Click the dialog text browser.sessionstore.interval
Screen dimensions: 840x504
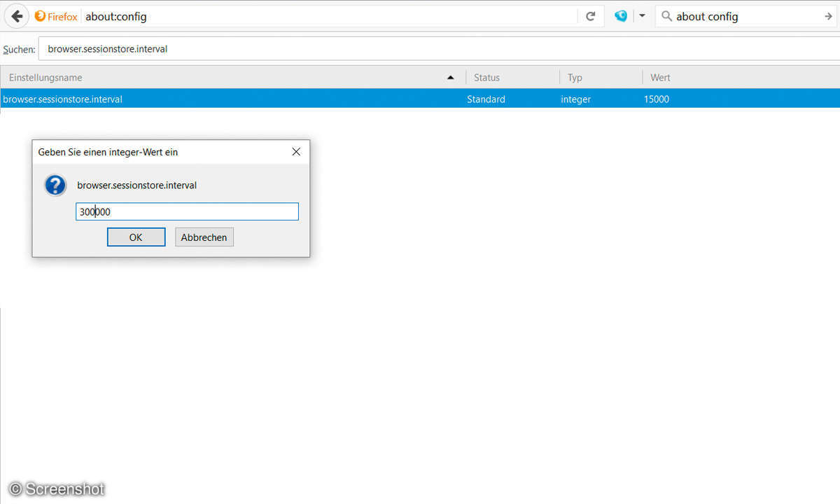137,185
